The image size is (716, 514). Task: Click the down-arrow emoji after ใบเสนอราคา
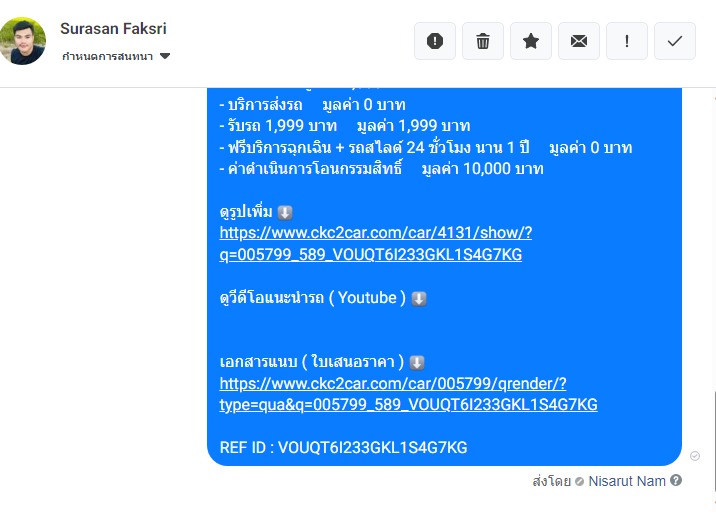(417, 363)
